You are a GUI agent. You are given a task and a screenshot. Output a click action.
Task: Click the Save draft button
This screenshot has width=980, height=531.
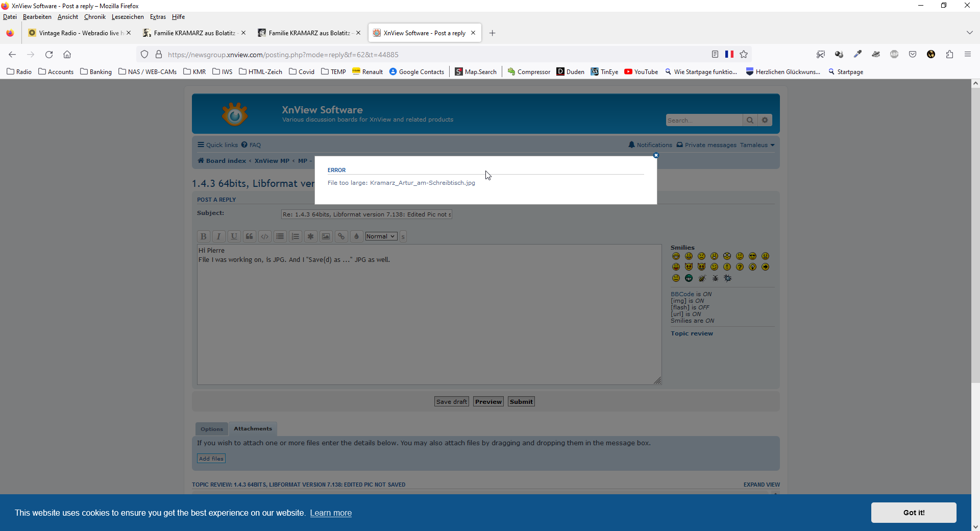(452, 402)
